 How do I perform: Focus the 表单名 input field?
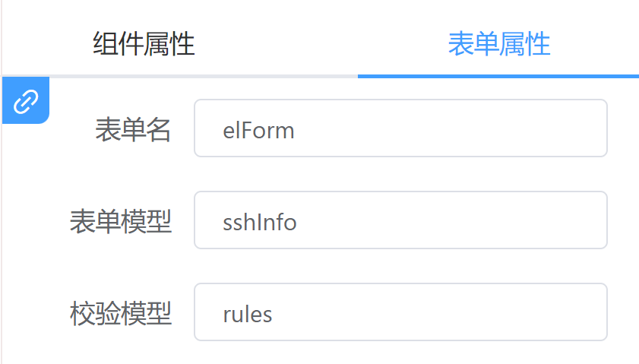click(400, 128)
